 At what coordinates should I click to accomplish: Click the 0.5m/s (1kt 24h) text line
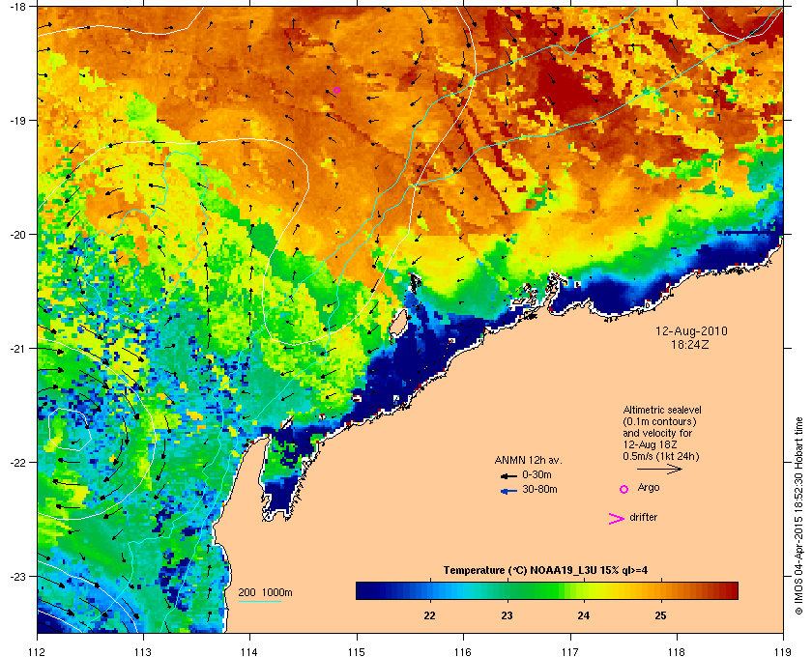pyautogui.click(x=661, y=457)
